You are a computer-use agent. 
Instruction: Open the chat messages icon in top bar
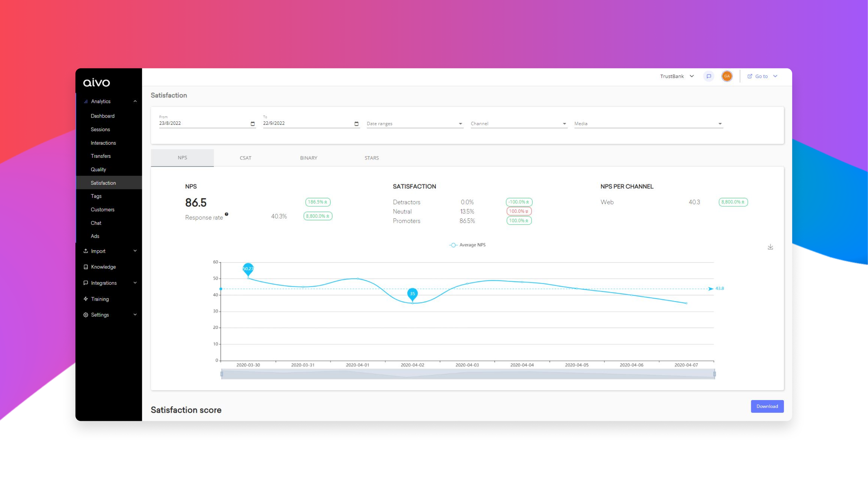tap(709, 76)
